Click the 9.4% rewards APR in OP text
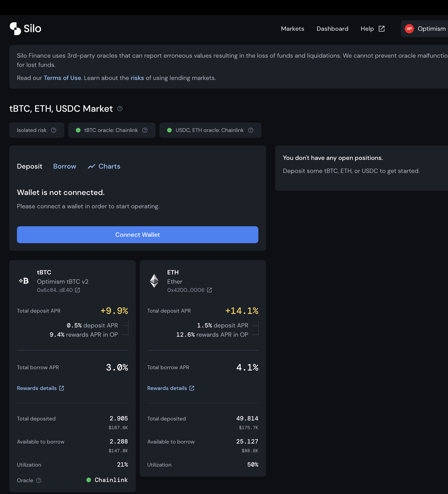The height and width of the screenshot is (494, 448). tap(84, 335)
